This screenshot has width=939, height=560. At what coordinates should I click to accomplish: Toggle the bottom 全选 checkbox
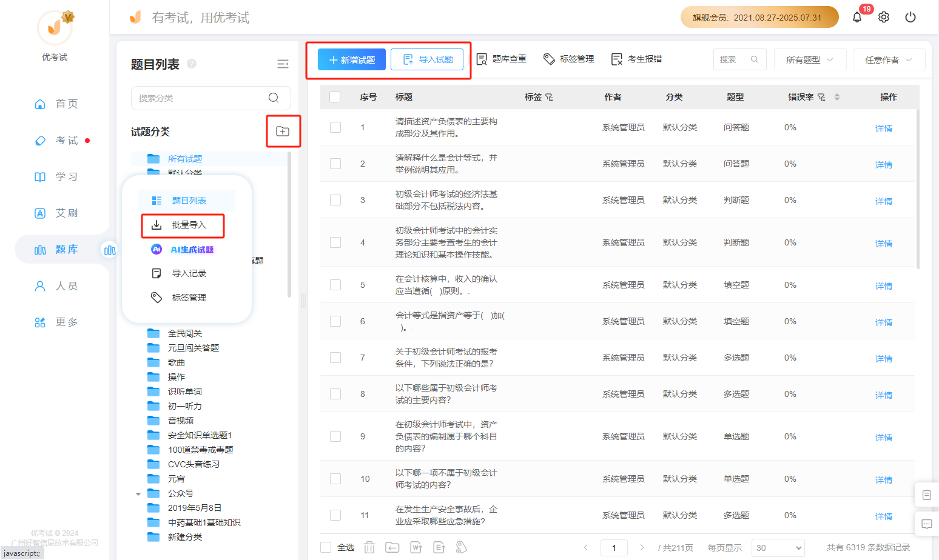pyautogui.click(x=326, y=547)
